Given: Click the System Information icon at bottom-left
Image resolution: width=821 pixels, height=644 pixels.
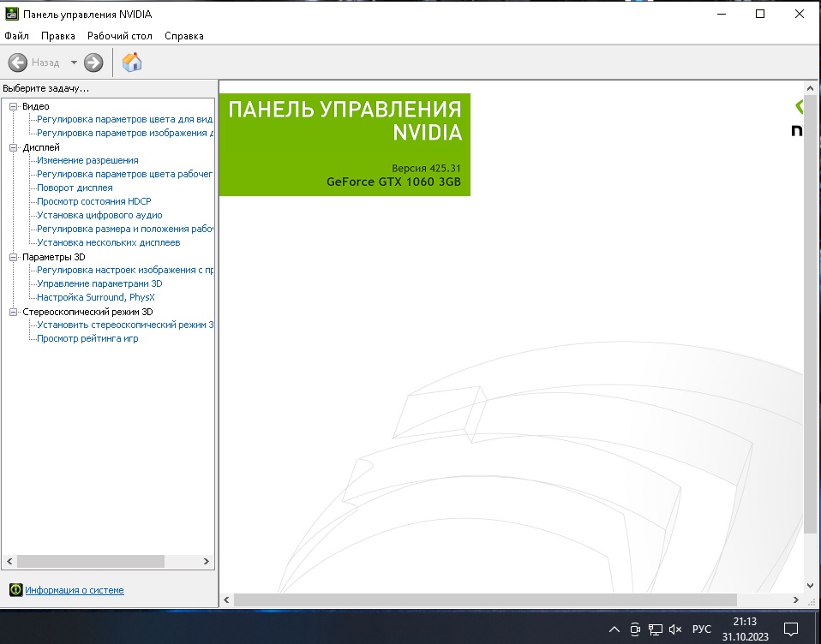Looking at the screenshot, I should click(15, 590).
